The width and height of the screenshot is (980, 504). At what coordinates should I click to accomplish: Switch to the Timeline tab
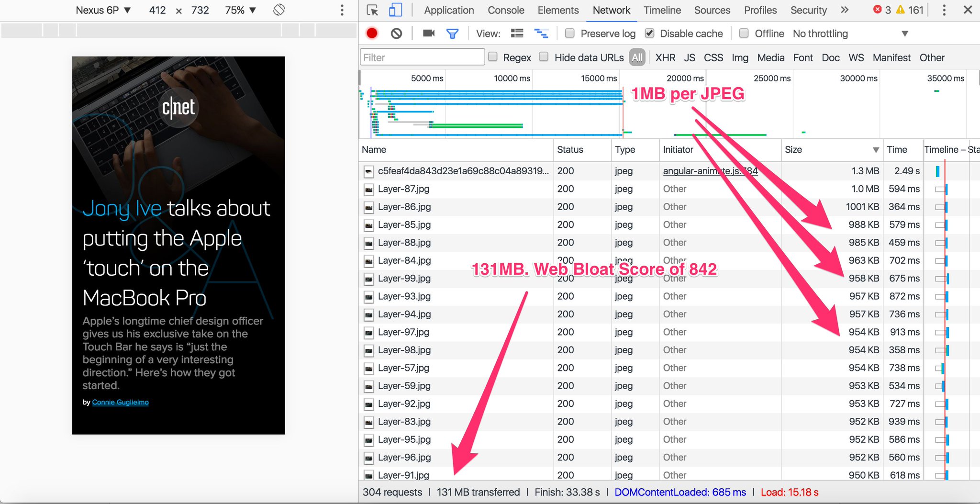(x=662, y=10)
